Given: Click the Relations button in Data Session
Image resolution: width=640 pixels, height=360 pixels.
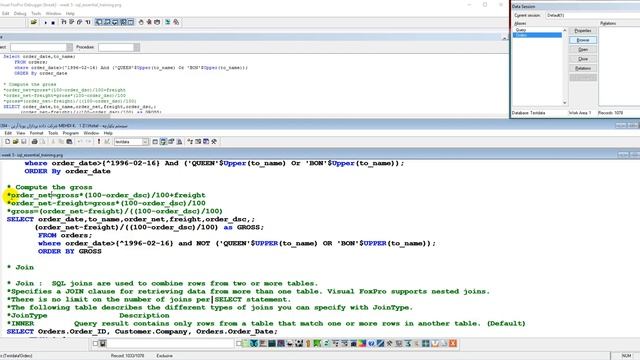Looking at the screenshot, I should 583,68.
